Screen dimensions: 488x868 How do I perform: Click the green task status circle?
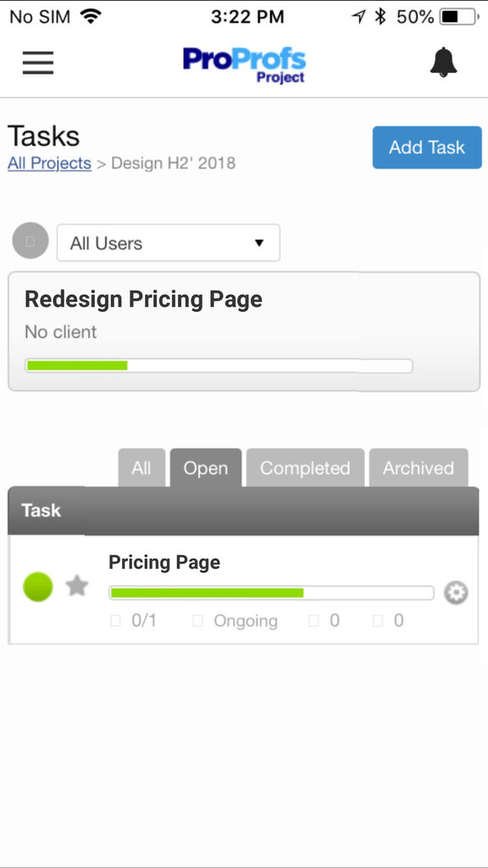point(37,587)
